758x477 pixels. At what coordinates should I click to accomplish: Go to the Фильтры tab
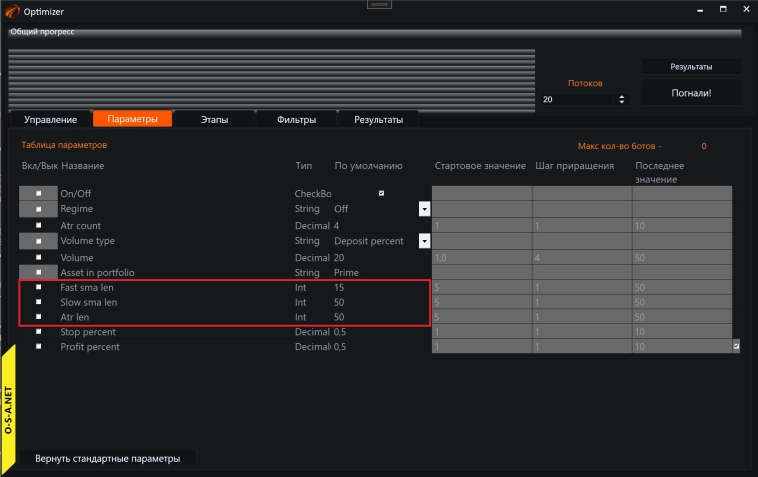(x=297, y=120)
